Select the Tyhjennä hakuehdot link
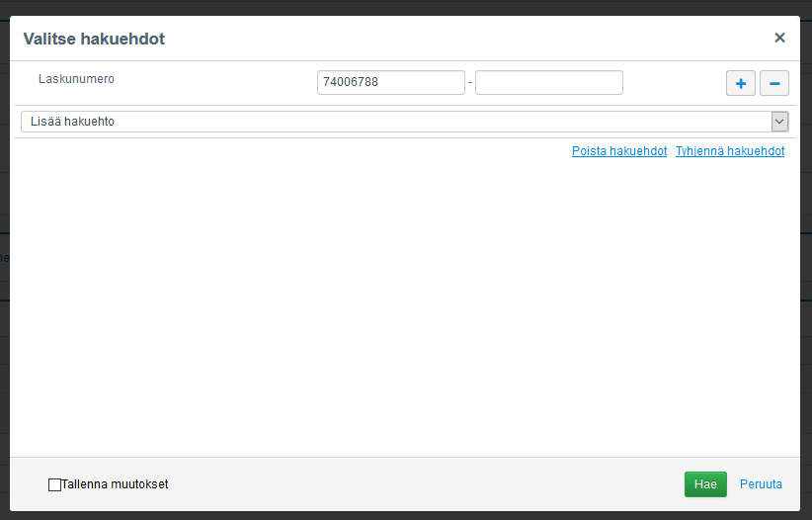The width and height of the screenshot is (812, 520). (730, 151)
